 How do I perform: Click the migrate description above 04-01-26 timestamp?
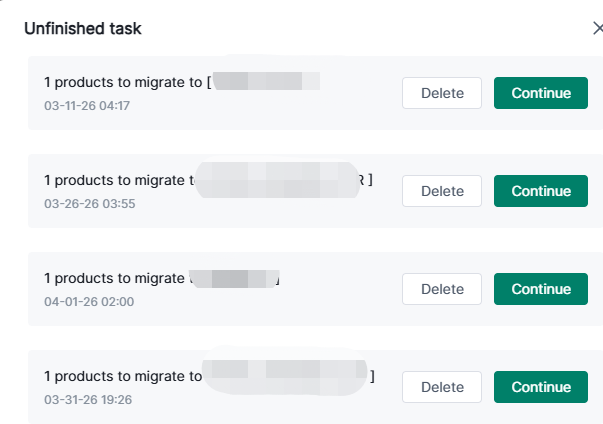tap(116, 279)
